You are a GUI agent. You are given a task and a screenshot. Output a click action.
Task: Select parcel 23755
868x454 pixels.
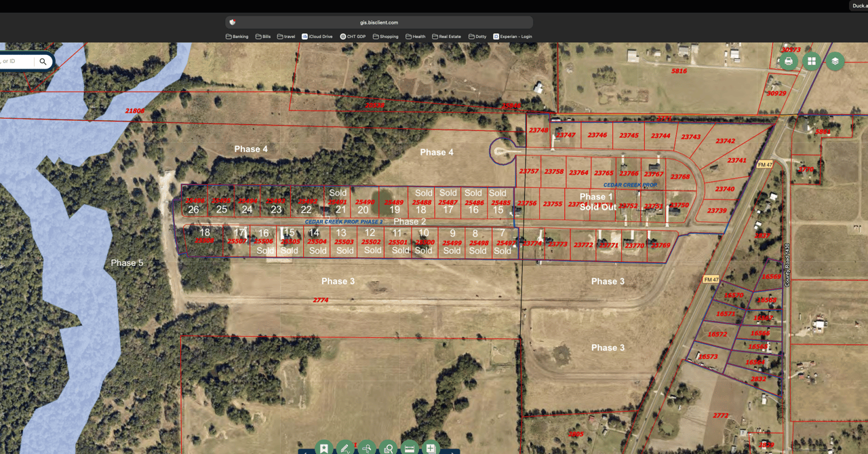tap(553, 204)
